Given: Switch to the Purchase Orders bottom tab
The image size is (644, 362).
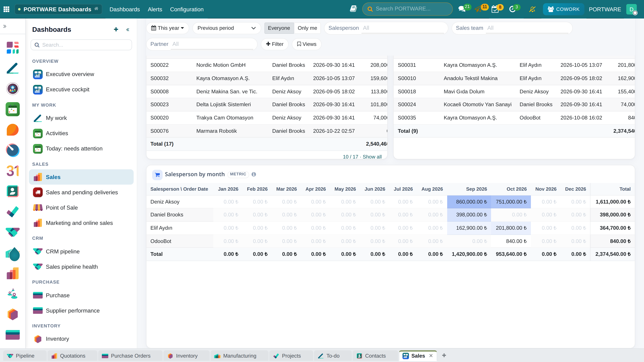Looking at the screenshot, I should pyautogui.click(x=130, y=356).
